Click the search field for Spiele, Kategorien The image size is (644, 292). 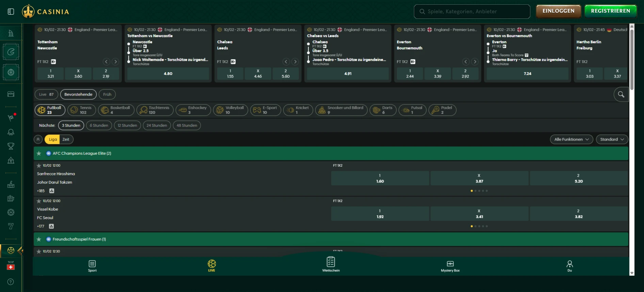472,12
